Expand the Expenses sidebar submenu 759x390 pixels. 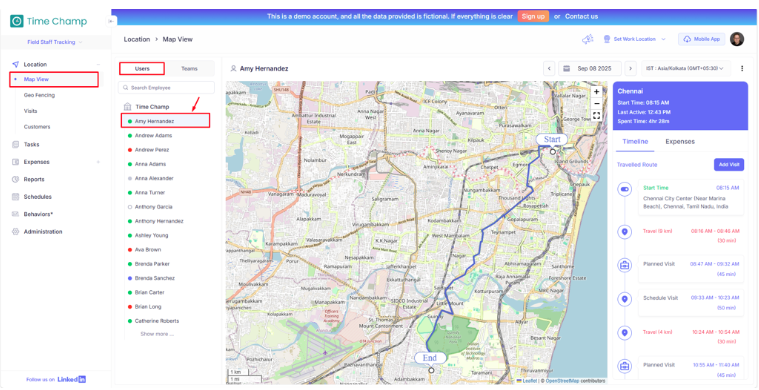pyautogui.click(x=98, y=162)
